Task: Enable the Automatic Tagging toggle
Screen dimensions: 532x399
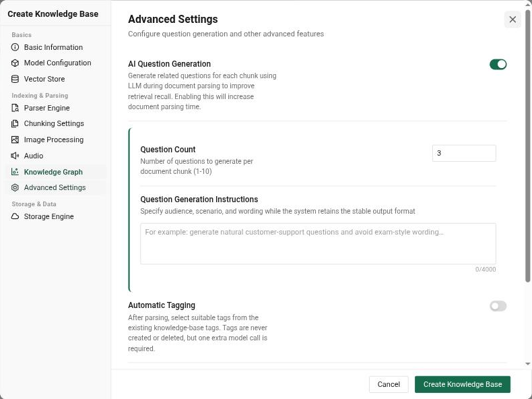Action: pos(498,306)
